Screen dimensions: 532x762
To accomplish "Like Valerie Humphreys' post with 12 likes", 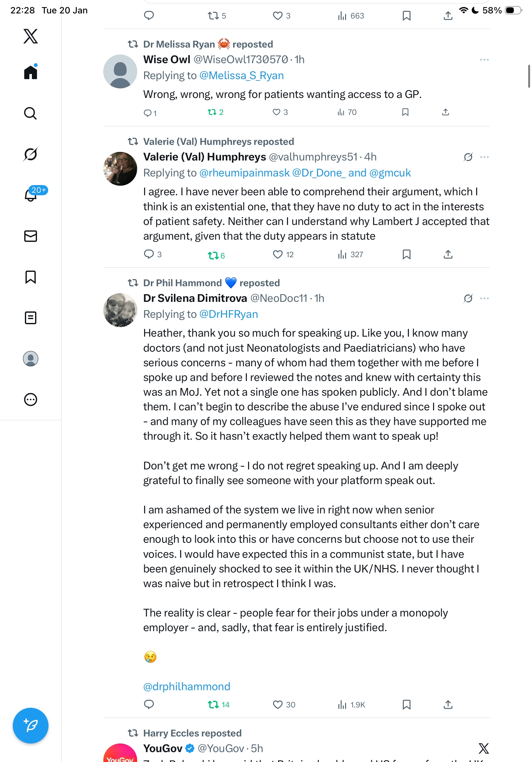I will pos(277,255).
